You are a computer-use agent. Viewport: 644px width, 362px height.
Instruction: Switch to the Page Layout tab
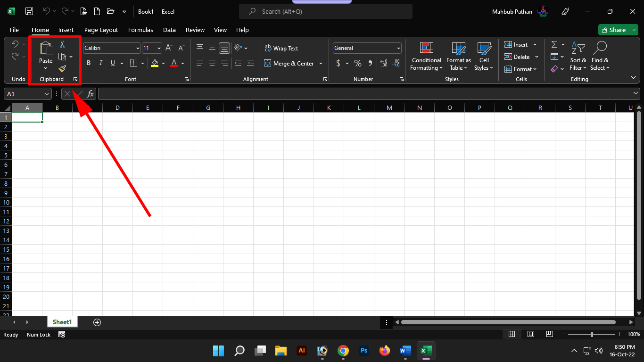pos(101,30)
